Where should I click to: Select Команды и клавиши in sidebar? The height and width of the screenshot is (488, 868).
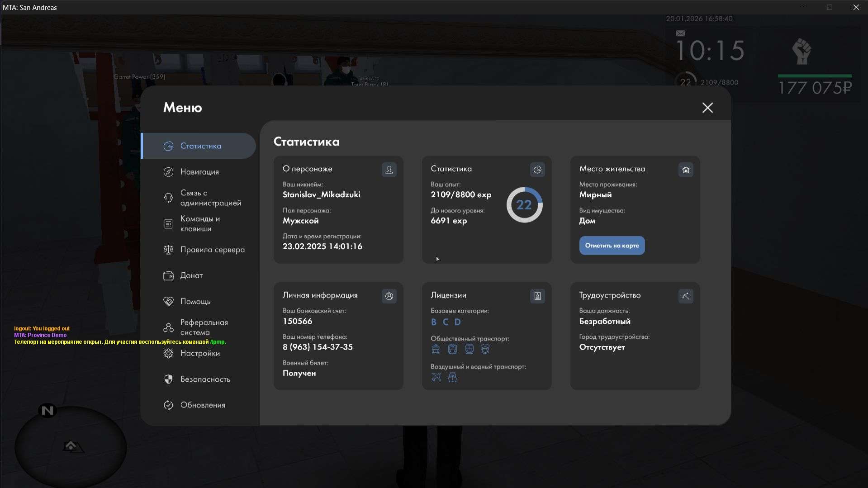point(200,224)
